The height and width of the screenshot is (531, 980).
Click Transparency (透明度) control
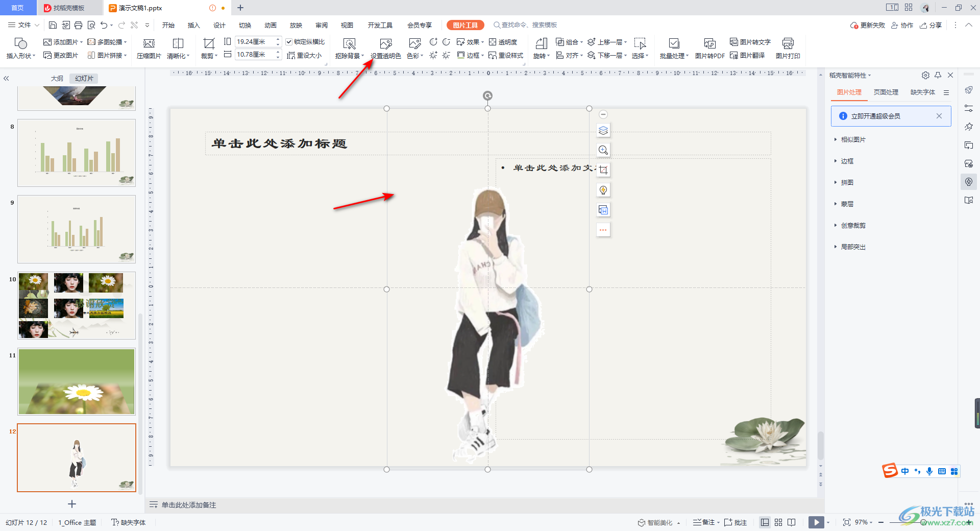(503, 42)
